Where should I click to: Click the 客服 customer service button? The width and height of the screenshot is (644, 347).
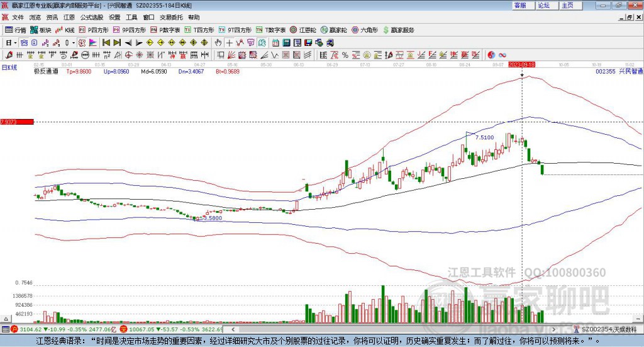[523, 5]
